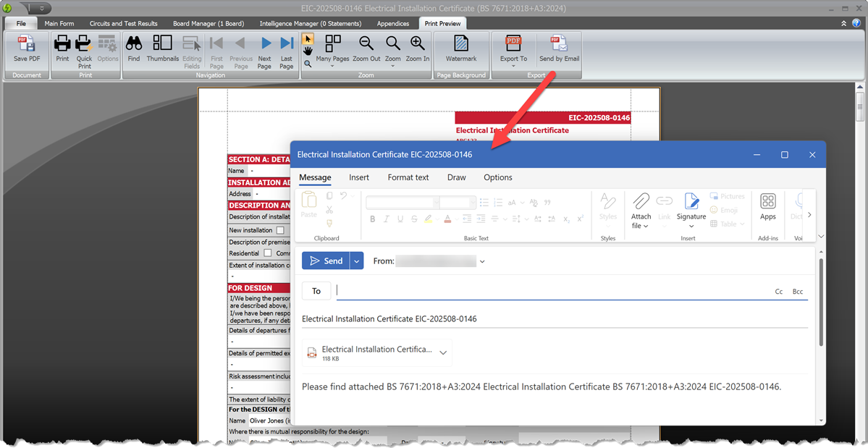Screen dimensions: 868x448
Task: Click the Zoom In magnifier icon
Action: 417,43
